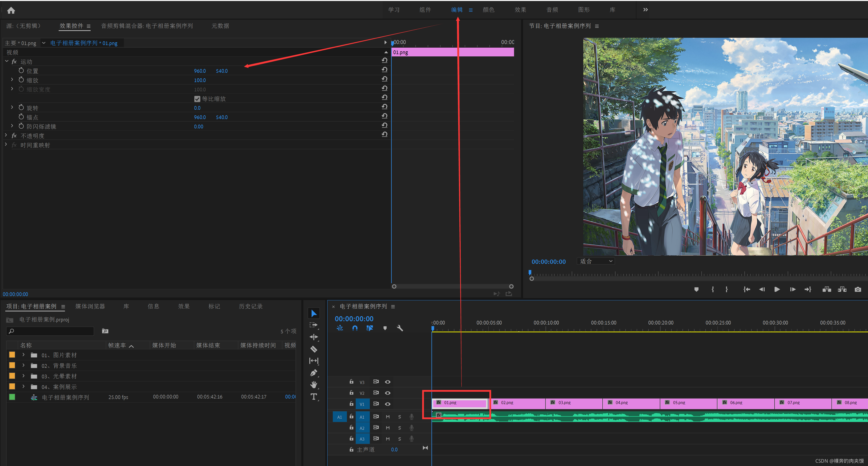The height and width of the screenshot is (466, 868).
Task: Expand the 旋转 property
Action: pyautogui.click(x=12, y=107)
